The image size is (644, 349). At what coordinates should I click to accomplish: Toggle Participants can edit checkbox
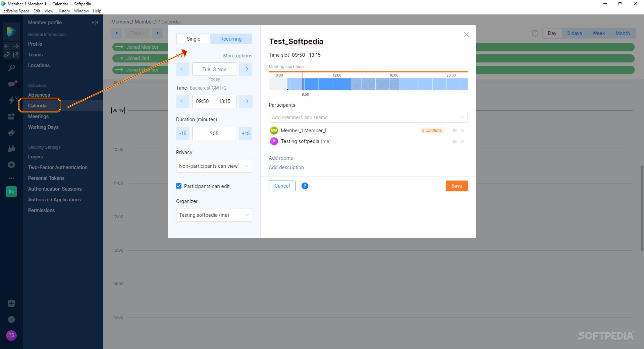tap(179, 186)
